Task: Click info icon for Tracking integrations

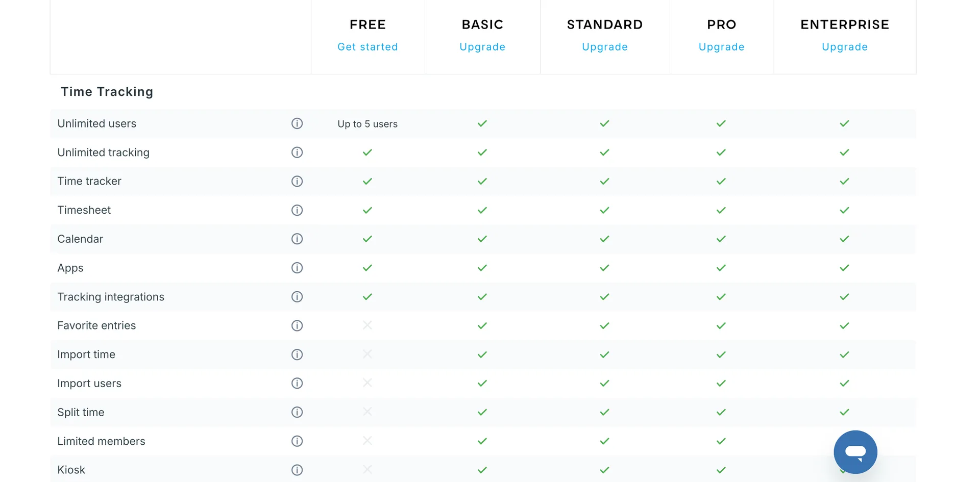Action: pyautogui.click(x=297, y=297)
